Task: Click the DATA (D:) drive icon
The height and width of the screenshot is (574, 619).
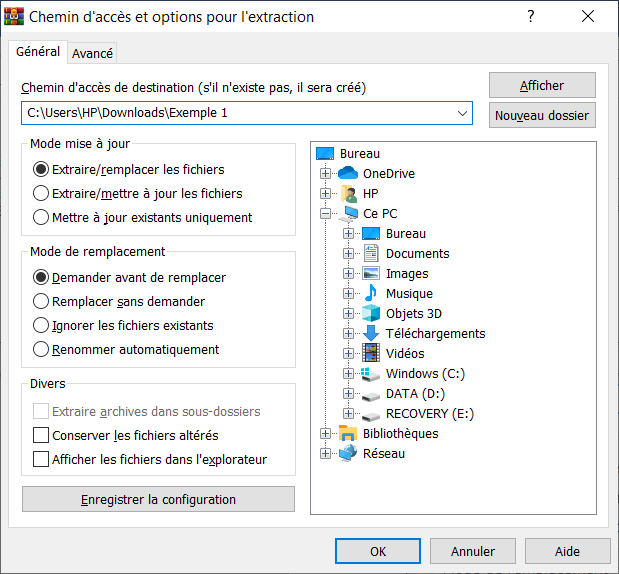Action: point(371,395)
